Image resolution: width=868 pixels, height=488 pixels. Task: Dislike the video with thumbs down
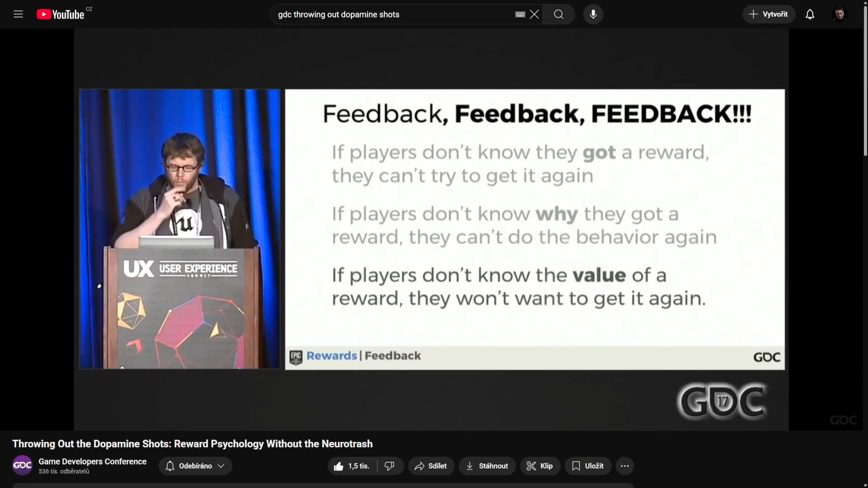click(x=389, y=466)
